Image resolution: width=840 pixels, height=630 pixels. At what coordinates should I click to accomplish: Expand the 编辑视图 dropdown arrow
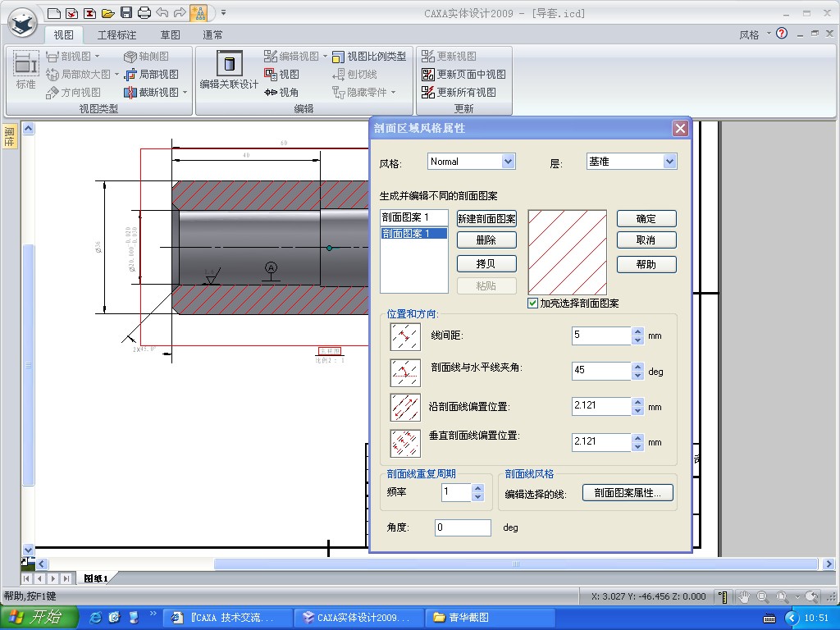(x=325, y=57)
